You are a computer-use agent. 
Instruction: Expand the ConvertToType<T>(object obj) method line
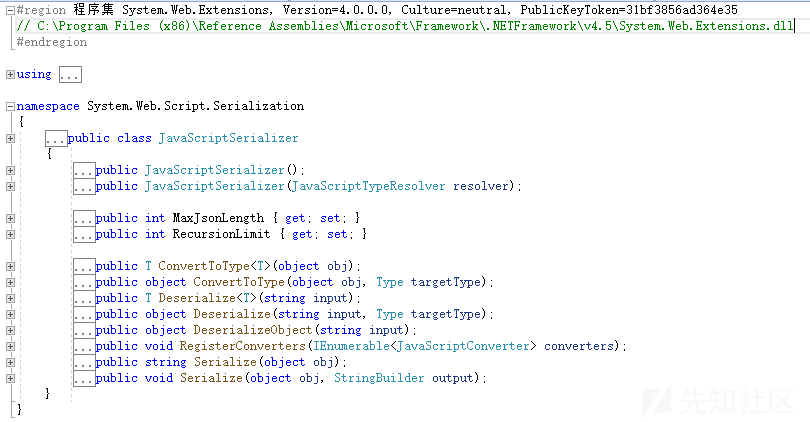[x=10, y=267]
